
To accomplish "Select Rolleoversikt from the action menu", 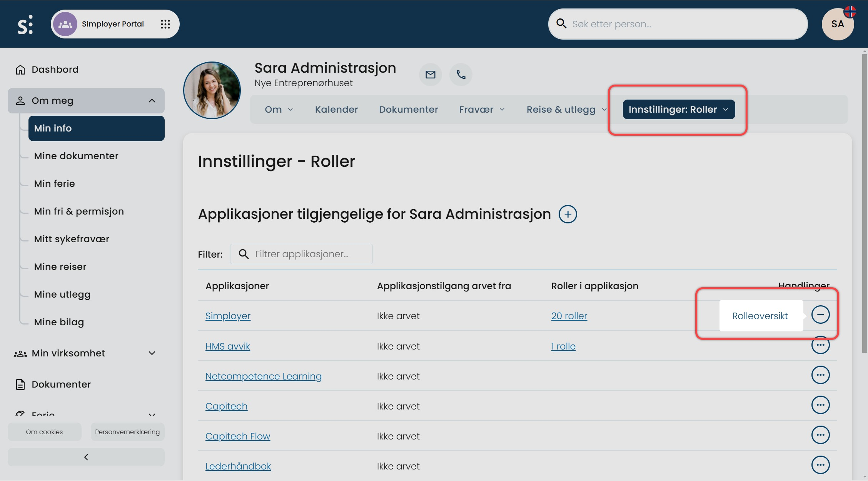I will coord(760,316).
